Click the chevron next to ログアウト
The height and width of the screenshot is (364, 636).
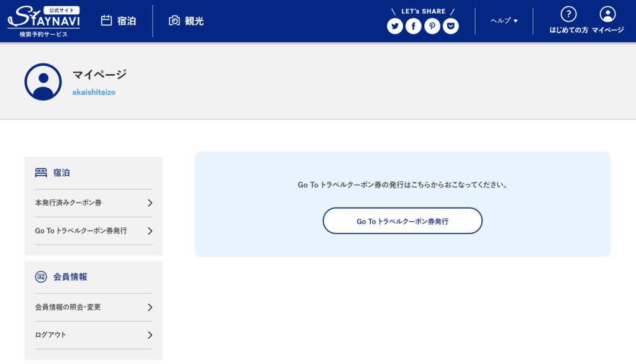[150, 335]
